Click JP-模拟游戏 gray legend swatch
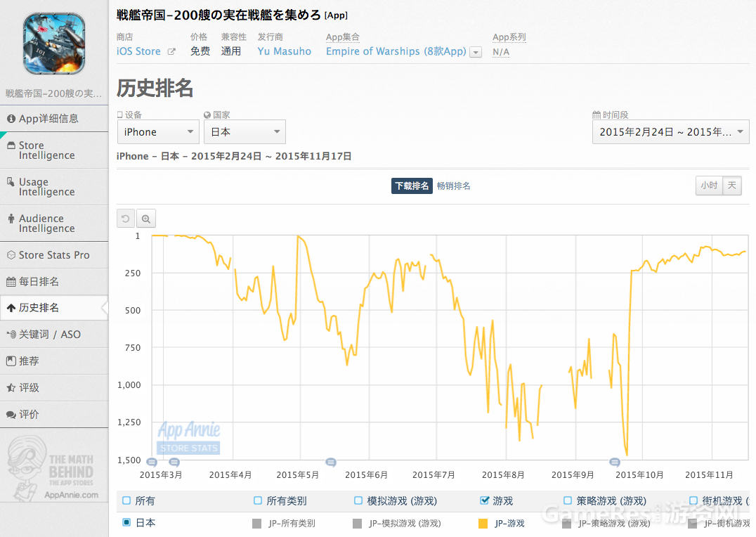The height and width of the screenshot is (537, 756). point(357,524)
